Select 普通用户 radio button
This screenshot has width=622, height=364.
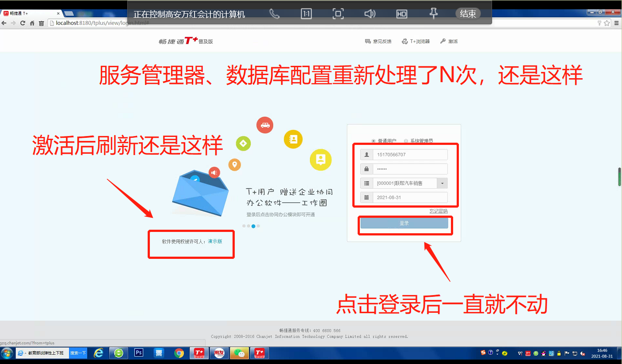coord(374,141)
